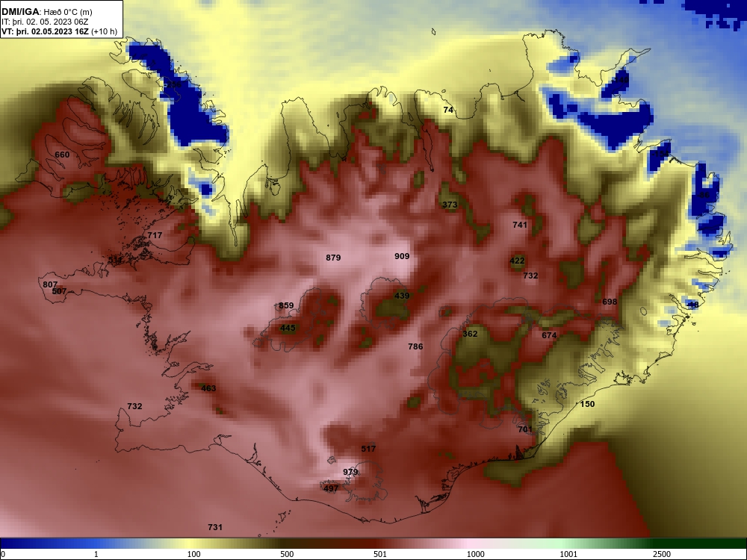
Task: Click the 150 value on southeast coast
Action: (x=587, y=404)
